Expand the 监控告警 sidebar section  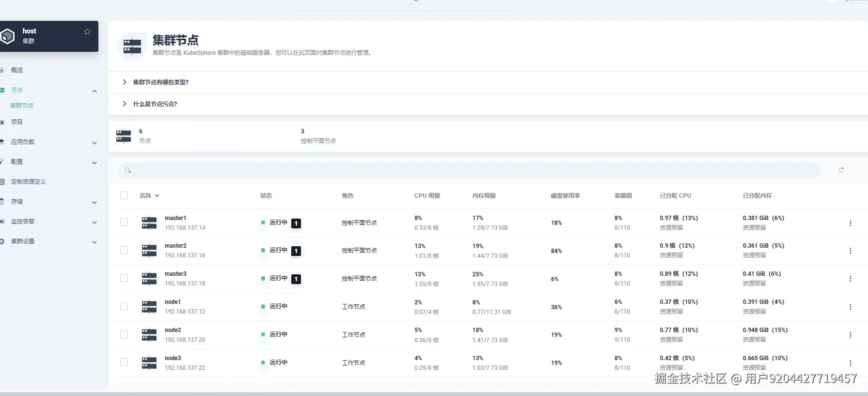95,222
